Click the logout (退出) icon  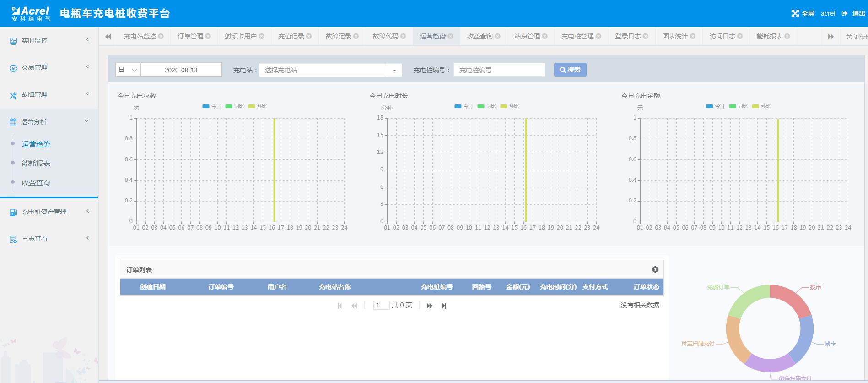pos(845,13)
